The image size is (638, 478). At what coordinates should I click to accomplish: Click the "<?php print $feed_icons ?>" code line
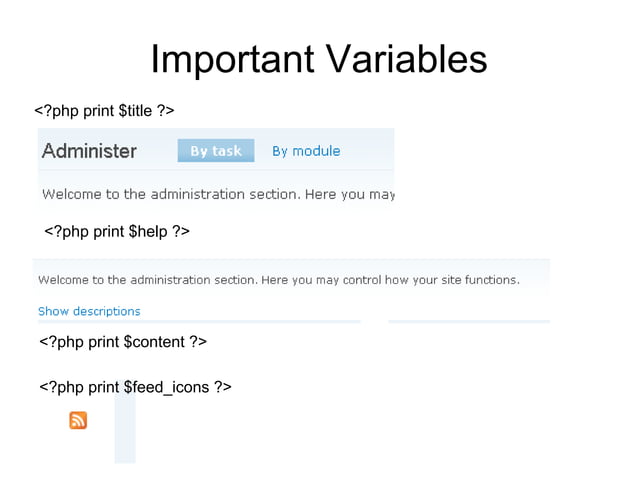pos(135,386)
